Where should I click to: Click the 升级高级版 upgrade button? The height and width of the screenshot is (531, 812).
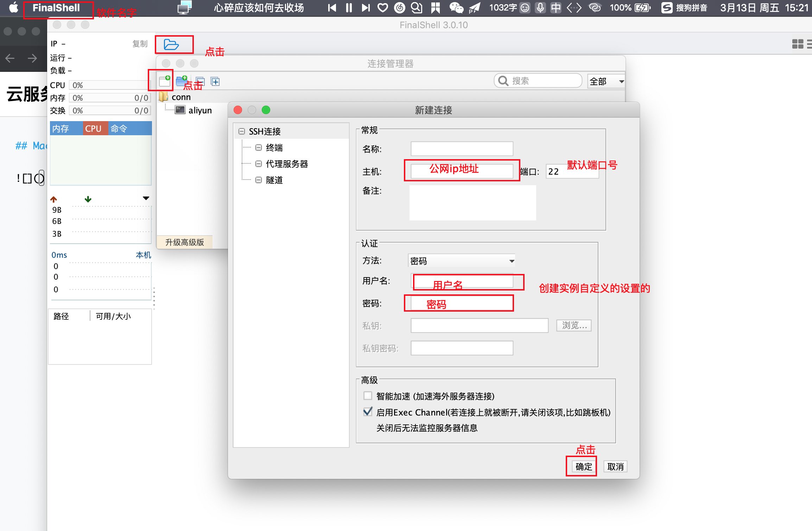pyautogui.click(x=184, y=242)
